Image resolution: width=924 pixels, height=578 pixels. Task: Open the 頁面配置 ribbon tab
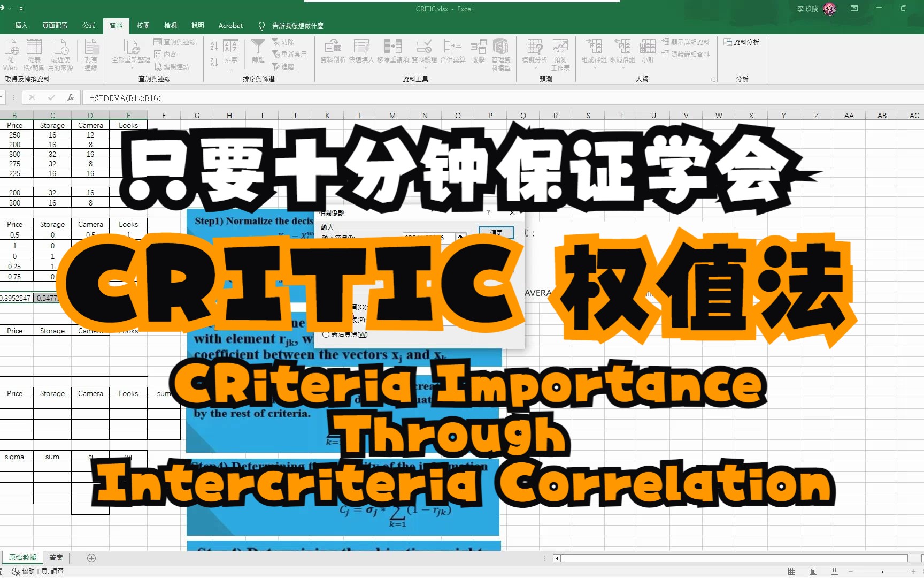click(x=55, y=25)
